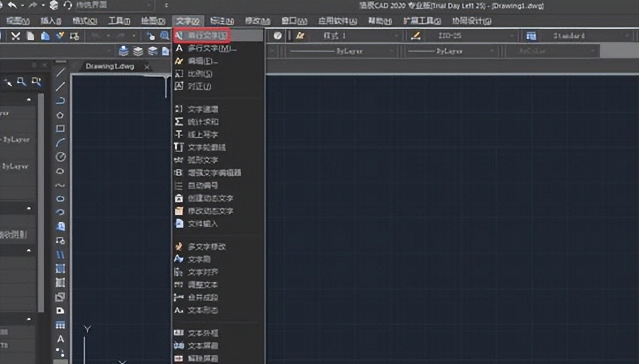The height and width of the screenshot is (364, 639).
Task: Select the Line tool in draw toolbar
Action: [x=60, y=73]
